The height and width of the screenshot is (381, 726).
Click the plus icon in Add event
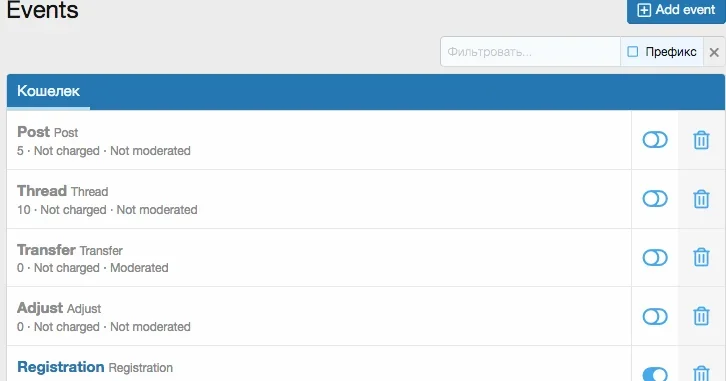pyautogui.click(x=644, y=10)
